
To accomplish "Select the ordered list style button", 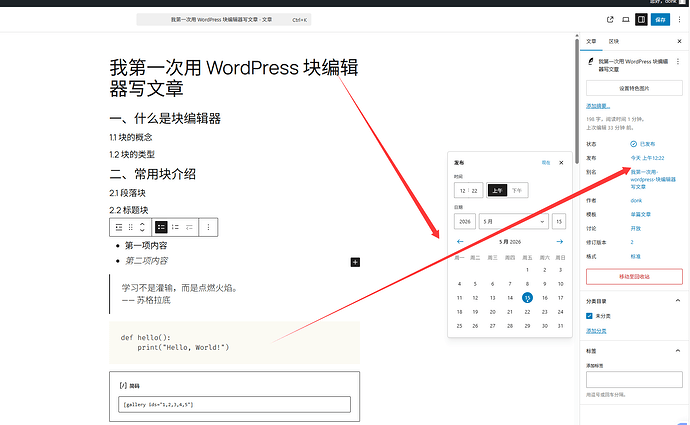I will click(175, 227).
